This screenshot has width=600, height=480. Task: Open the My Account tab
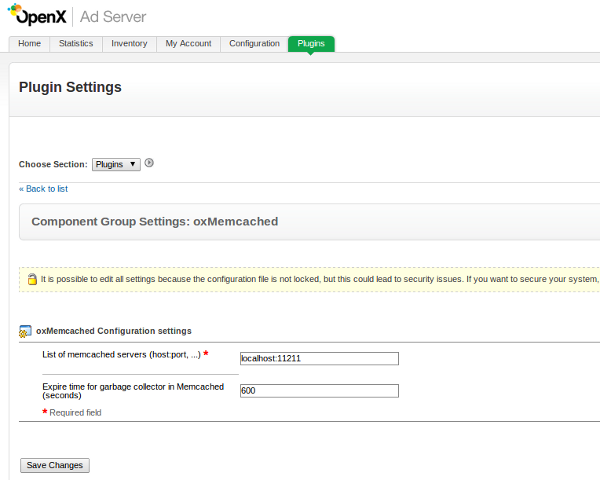[188, 44]
